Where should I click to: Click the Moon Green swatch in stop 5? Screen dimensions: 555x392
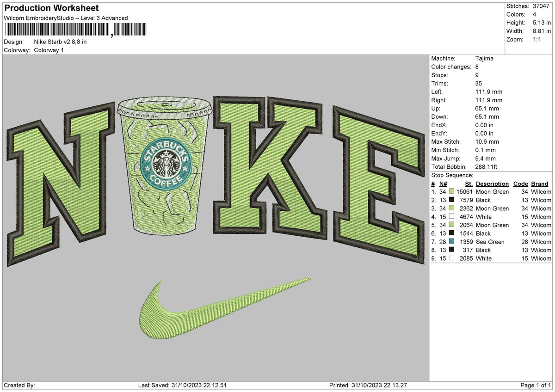point(451,225)
